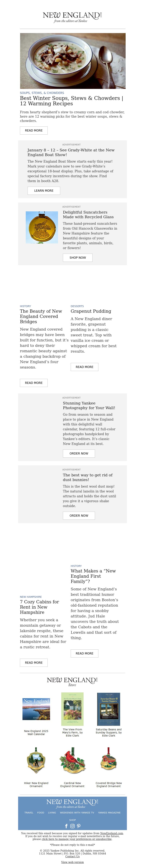The width and height of the screenshot is (145, 868).
Task: Click Order Now for the wool dust mop
Action: [79, 515]
